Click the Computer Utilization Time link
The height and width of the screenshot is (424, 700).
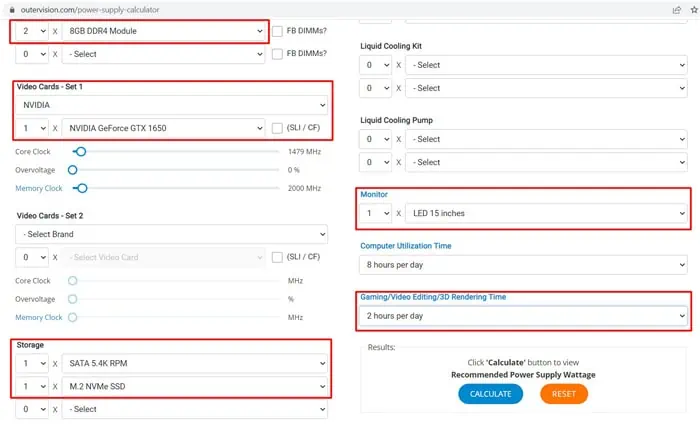point(406,246)
